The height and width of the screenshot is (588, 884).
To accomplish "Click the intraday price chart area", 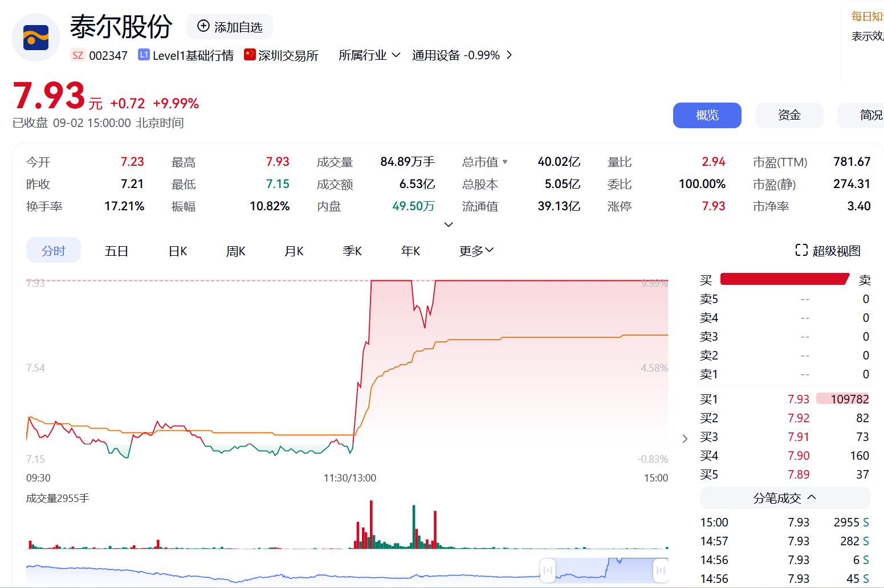I will pyautogui.click(x=347, y=370).
